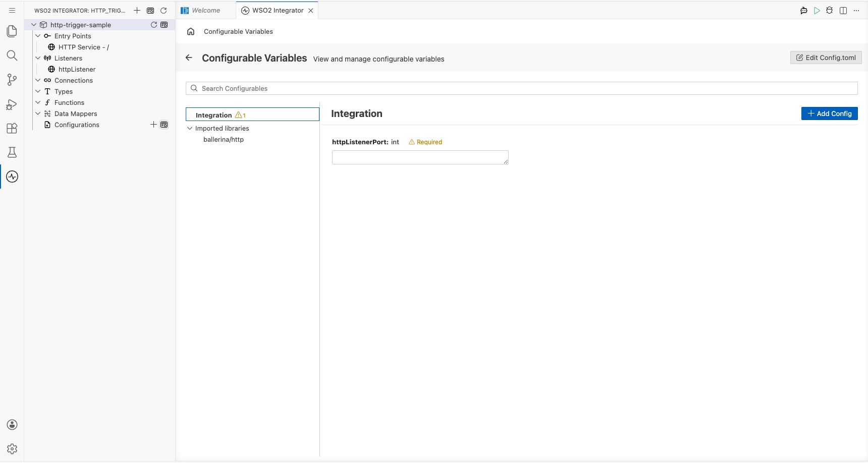This screenshot has width=868, height=463.
Task: Open the chat icon in top right
Action: (x=804, y=10)
